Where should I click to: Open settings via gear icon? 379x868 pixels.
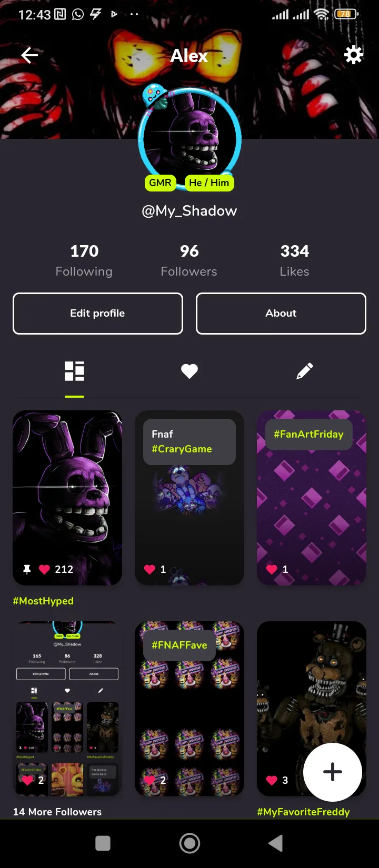pyautogui.click(x=354, y=55)
